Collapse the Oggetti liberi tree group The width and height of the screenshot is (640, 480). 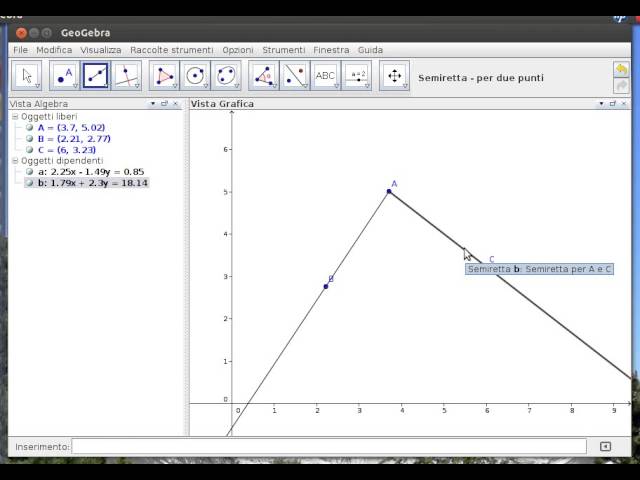(15, 116)
